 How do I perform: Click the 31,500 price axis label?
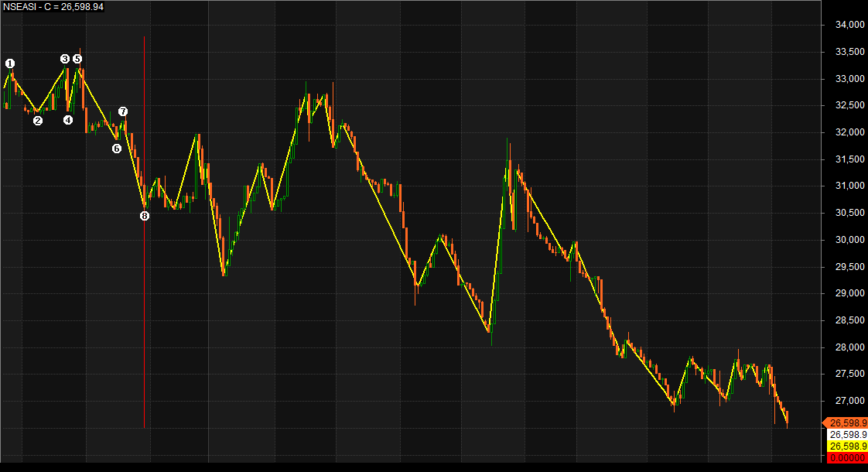(849, 159)
